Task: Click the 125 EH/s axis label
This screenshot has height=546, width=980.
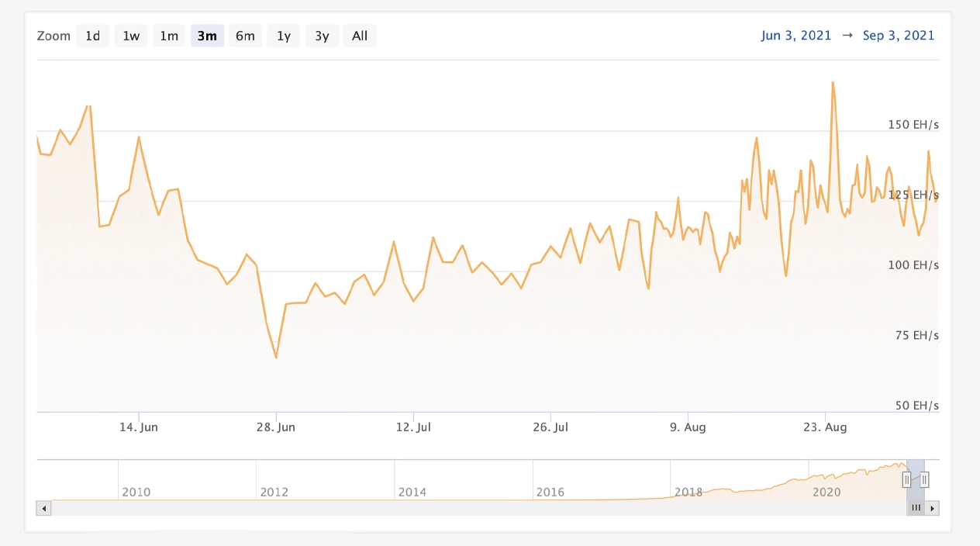Action: coord(913,195)
